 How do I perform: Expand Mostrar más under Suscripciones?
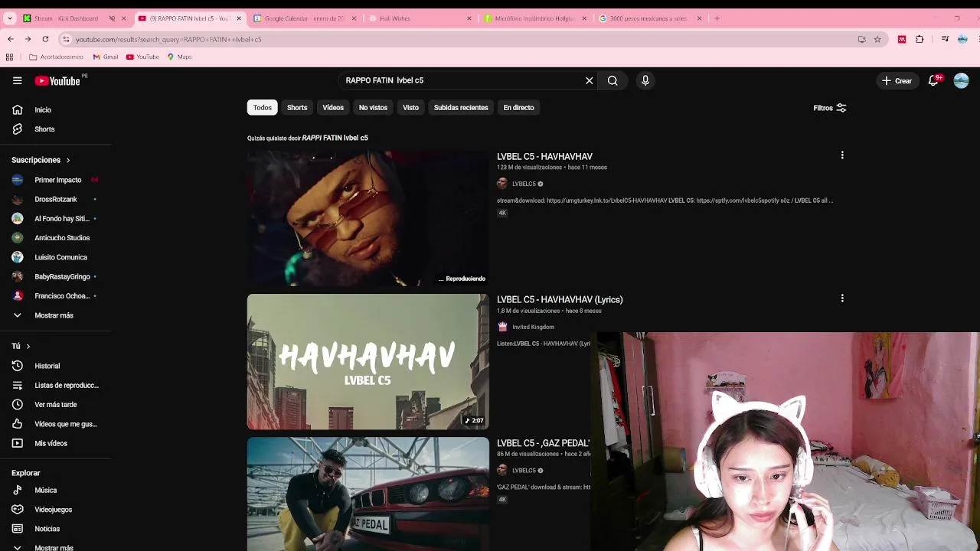(x=55, y=315)
